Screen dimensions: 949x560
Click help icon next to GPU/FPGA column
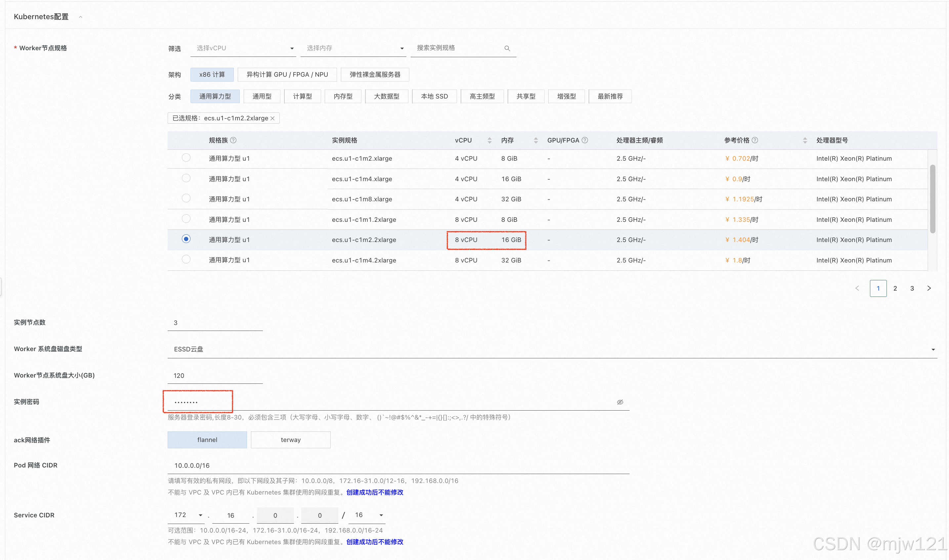[x=585, y=140]
